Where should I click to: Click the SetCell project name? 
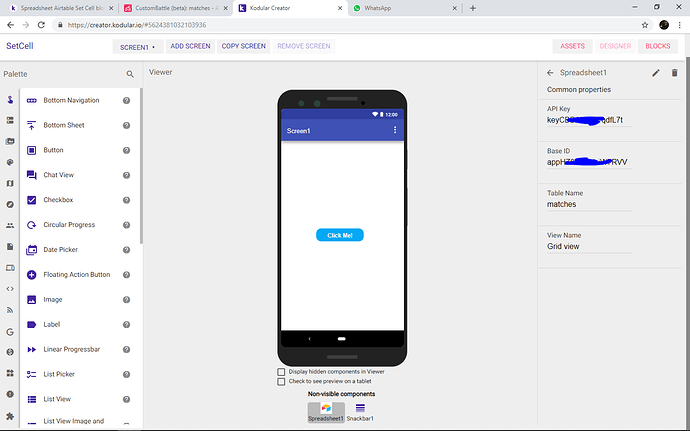pyautogui.click(x=19, y=46)
